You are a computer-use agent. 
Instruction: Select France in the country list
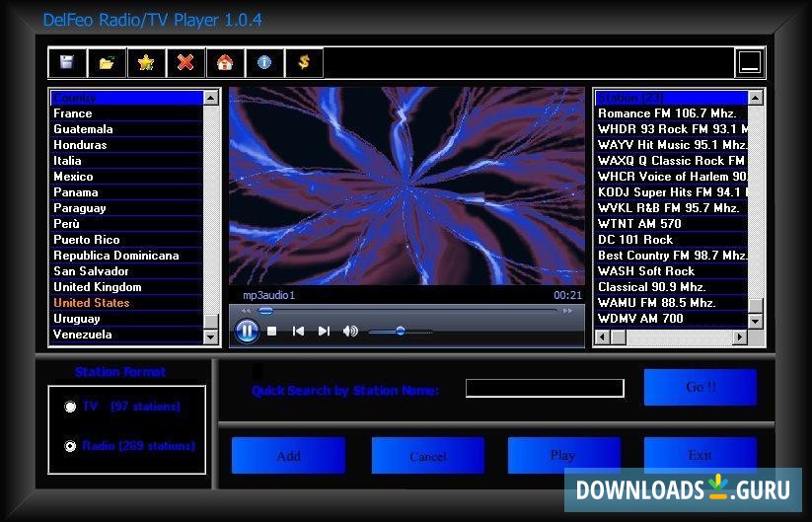click(126, 113)
